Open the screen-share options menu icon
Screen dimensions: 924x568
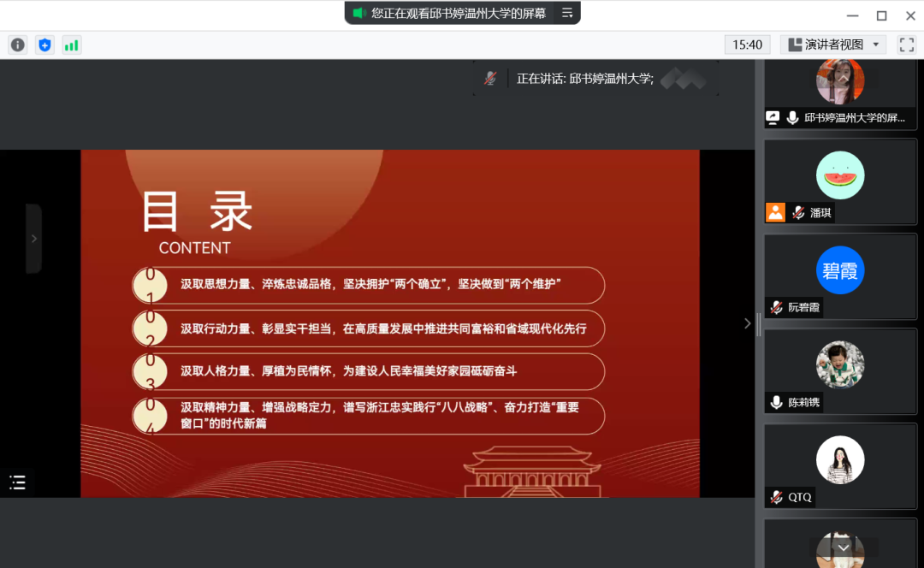tap(566, 13)
